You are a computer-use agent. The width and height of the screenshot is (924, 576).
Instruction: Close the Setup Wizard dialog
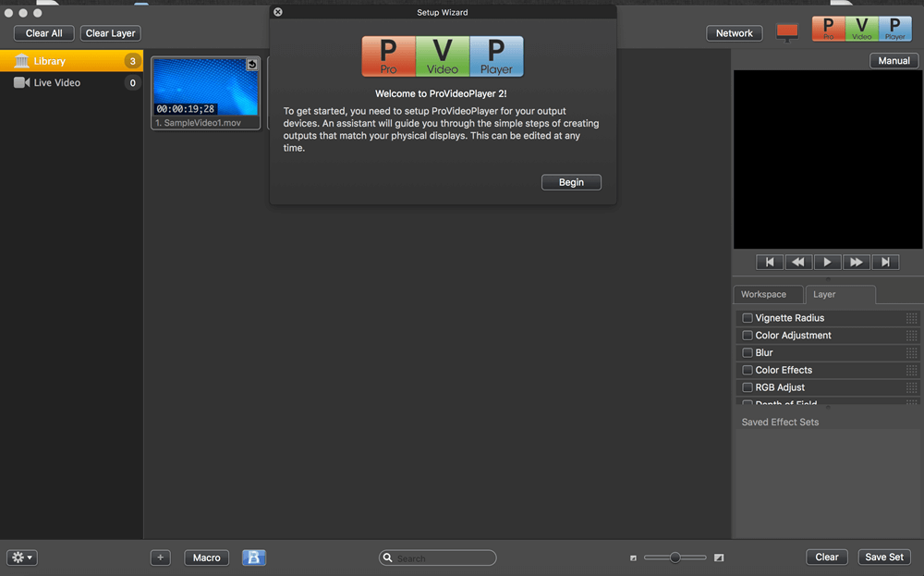[278, 12]
